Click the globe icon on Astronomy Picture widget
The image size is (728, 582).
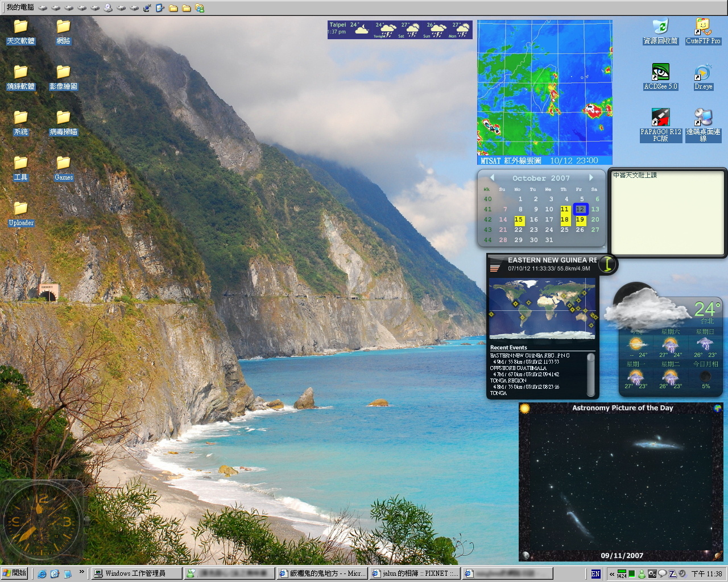(x=718, y=408)
